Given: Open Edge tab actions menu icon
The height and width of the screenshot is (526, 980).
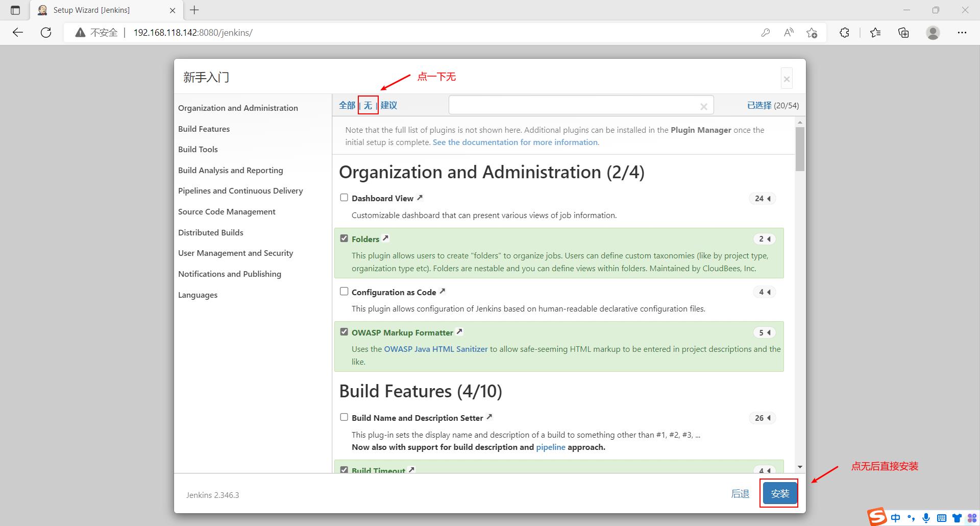Looking at the screenshot, I should (x=15, y=10).
